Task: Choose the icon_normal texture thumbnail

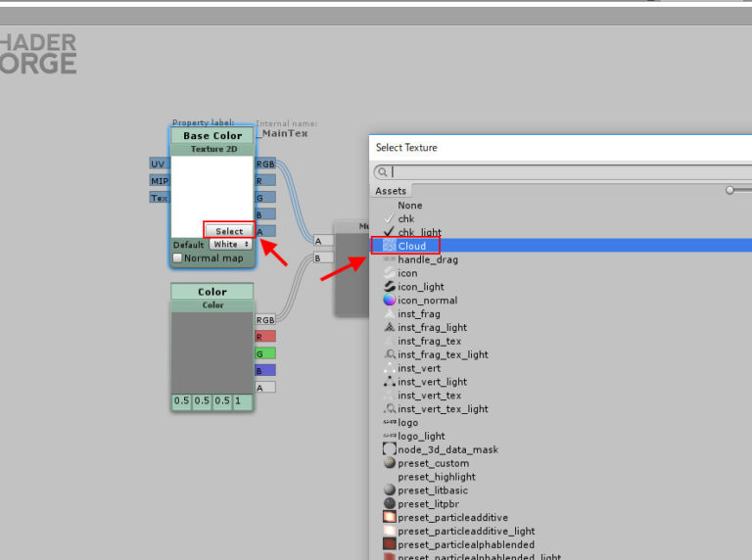Action: point(390,301)
